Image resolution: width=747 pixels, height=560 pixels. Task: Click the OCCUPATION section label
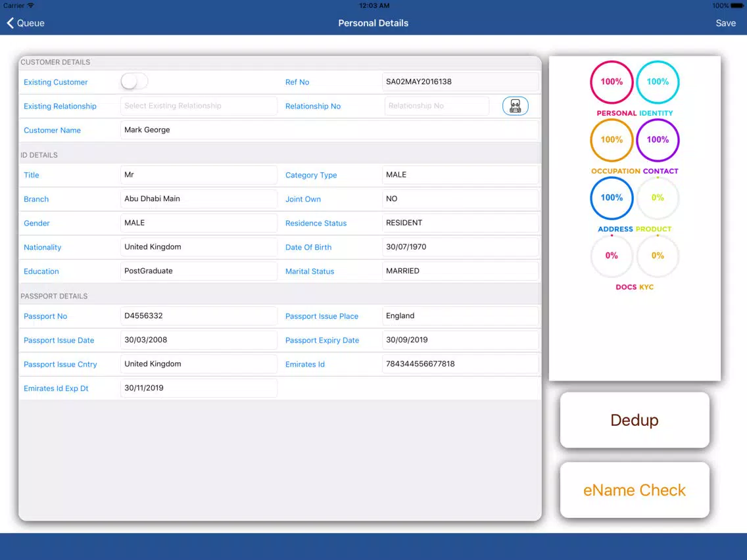coord(615,171)
